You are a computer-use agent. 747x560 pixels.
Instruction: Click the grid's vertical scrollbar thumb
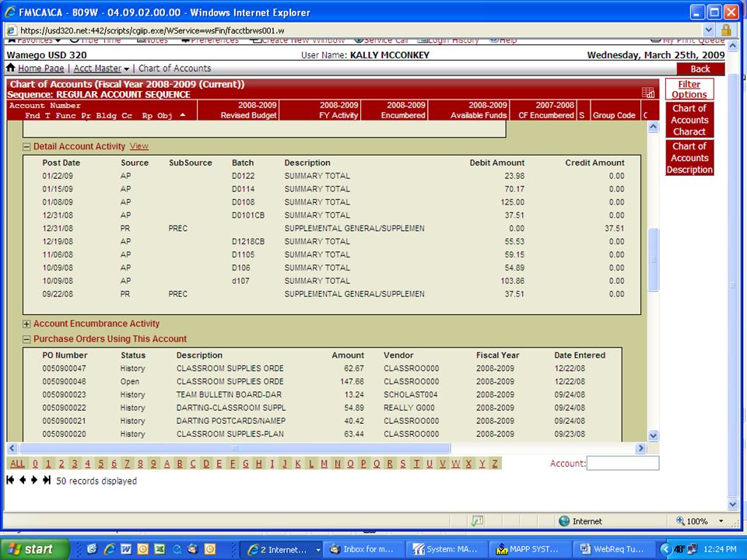point(653,260)
